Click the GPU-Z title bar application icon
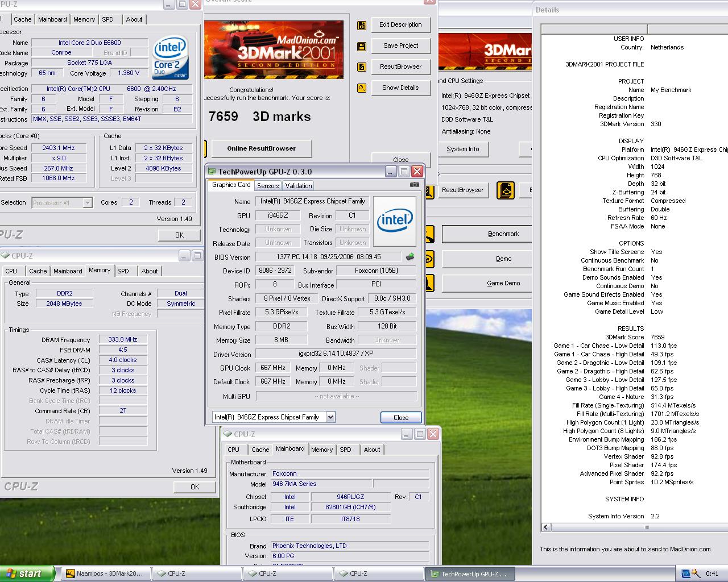728x582 pixels. pos(212,172)
